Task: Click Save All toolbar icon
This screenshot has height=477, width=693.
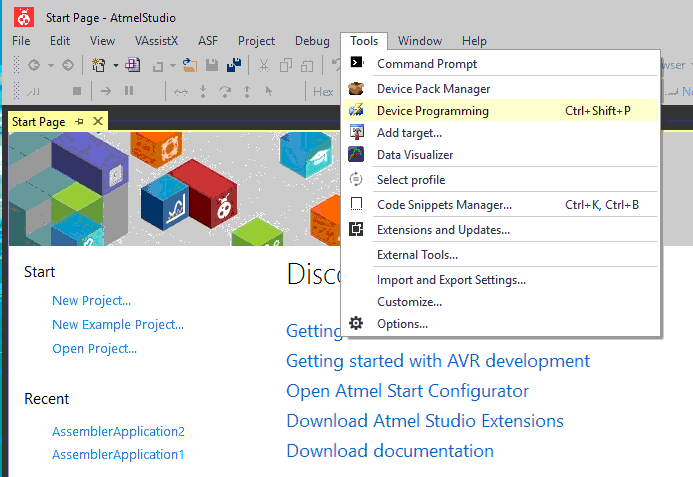Action: coord(234,65)
